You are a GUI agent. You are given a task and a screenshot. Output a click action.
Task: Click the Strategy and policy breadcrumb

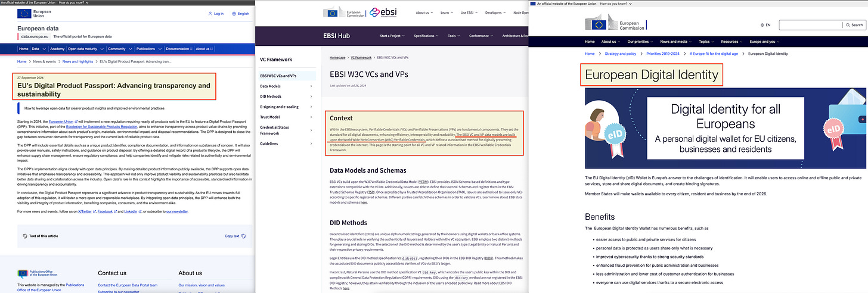pos(620,54)
